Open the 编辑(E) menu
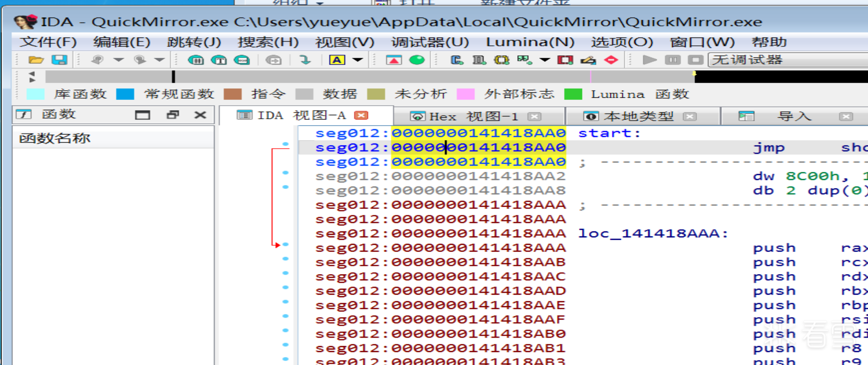 pos(122,42)
